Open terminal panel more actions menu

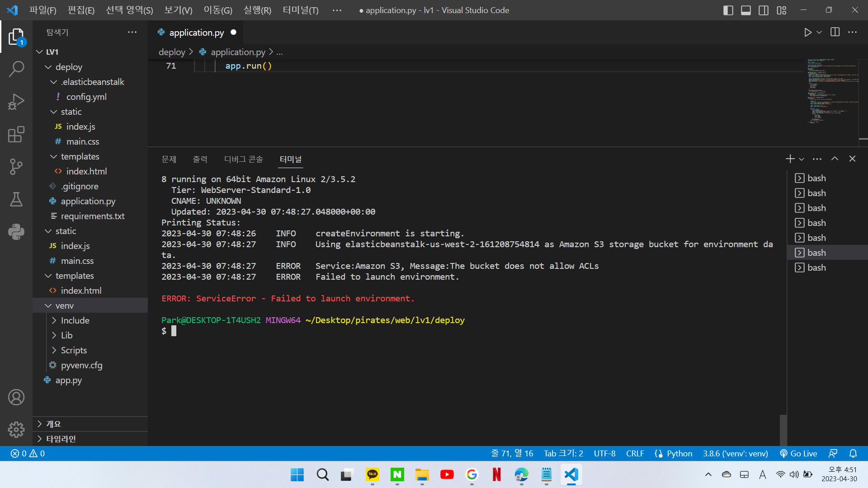817,159
